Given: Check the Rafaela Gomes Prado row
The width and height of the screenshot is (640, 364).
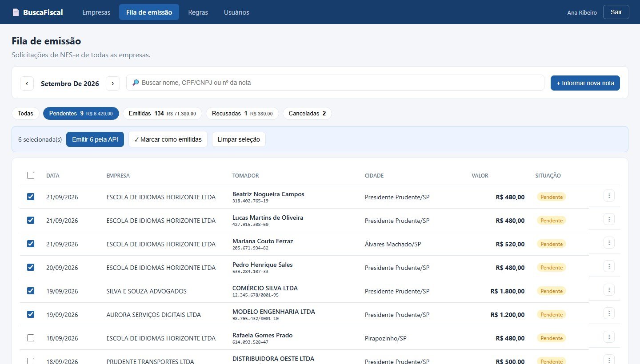Looking at the screenshot, I should point(31,338).
